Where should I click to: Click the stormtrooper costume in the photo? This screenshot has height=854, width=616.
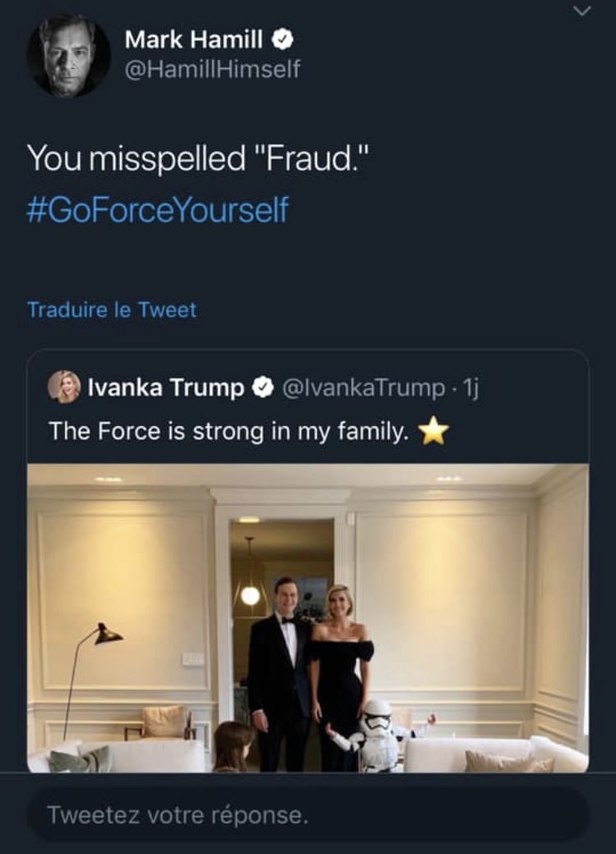click(377, 735)
